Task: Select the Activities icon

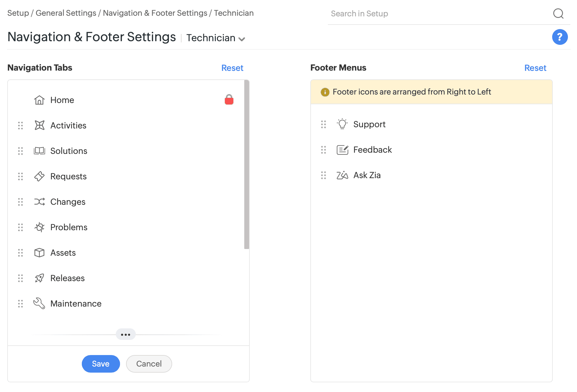Action: [39, 125]
